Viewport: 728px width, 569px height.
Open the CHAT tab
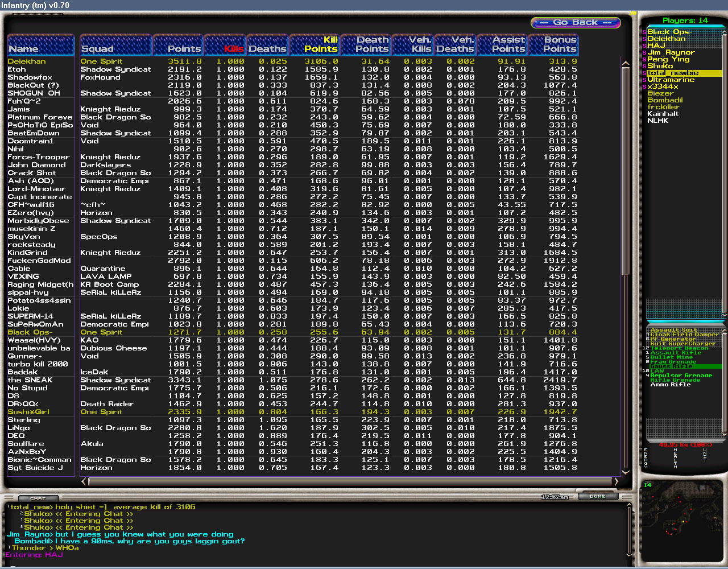pos(38,498)
